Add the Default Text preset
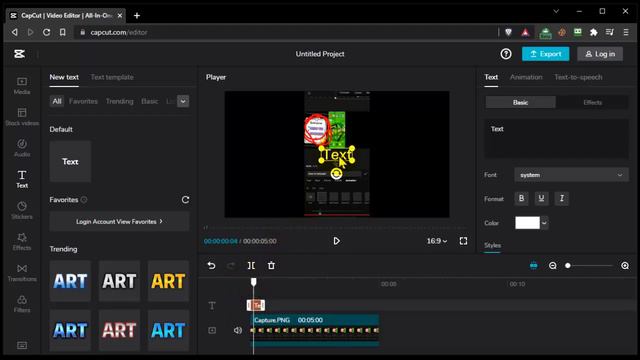The image size is (640, 360). 70,162
